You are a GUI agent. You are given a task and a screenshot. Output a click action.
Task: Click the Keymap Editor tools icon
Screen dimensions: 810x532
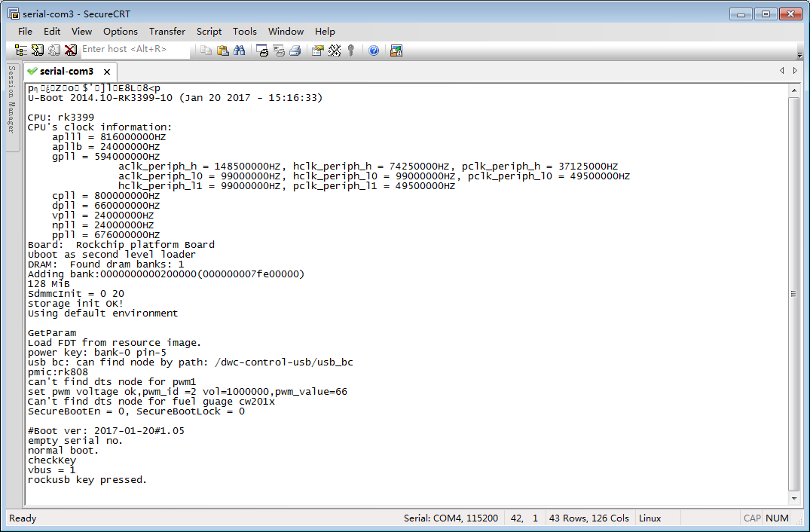coord(335,50)
